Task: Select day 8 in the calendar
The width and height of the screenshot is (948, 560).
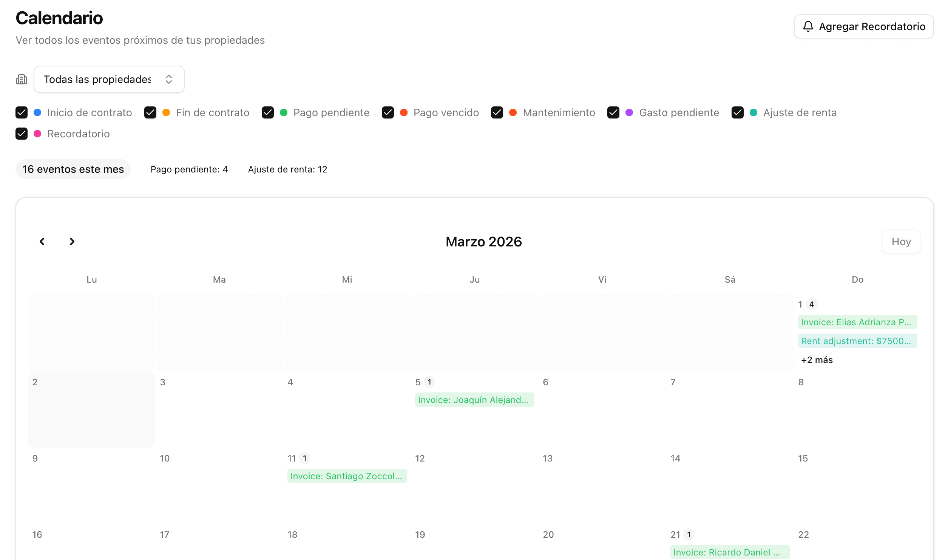Action: coord(857,410)
